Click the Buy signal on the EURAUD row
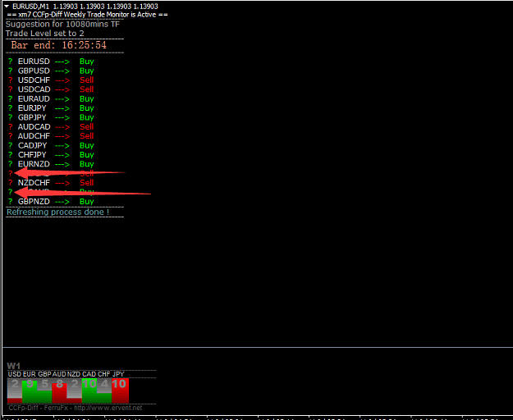Screen dimensions: 513x420 tap(87, 99)
